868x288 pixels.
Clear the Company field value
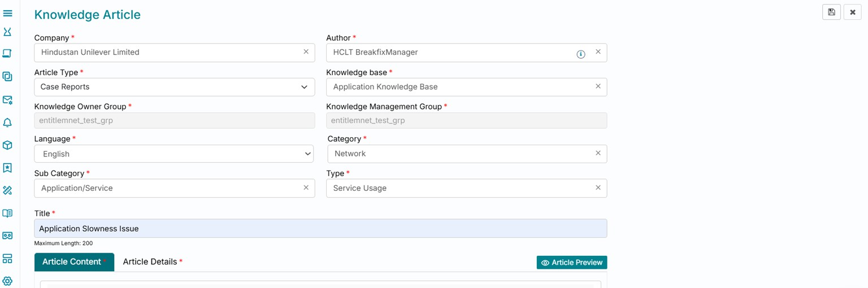306,52
